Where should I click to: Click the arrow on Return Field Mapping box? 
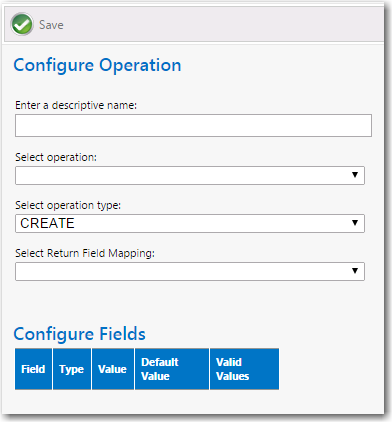click(x=355, y=271)
